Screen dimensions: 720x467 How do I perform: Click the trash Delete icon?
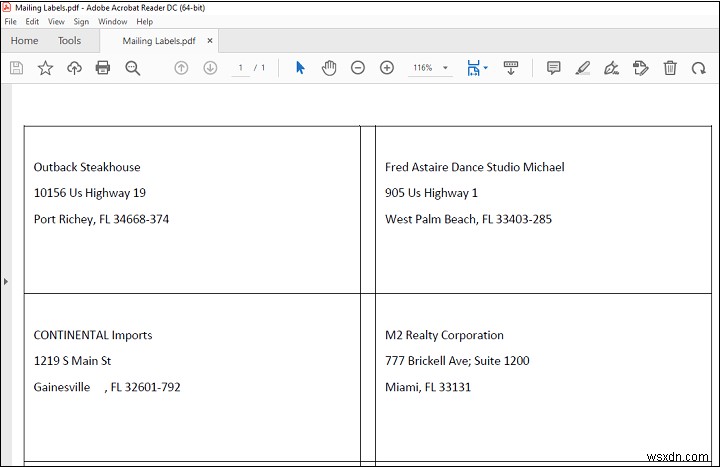(x=670, y=68)
